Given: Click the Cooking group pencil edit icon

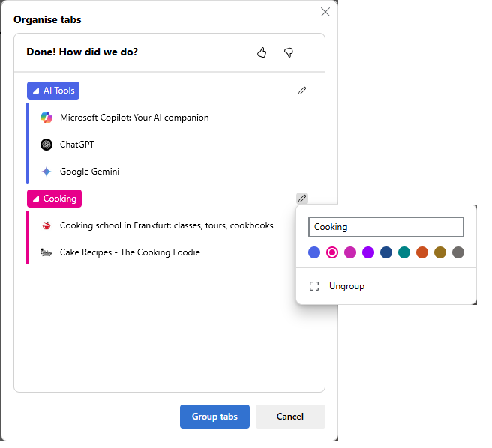Looking at the screenshot, I should tap(302, 199).
